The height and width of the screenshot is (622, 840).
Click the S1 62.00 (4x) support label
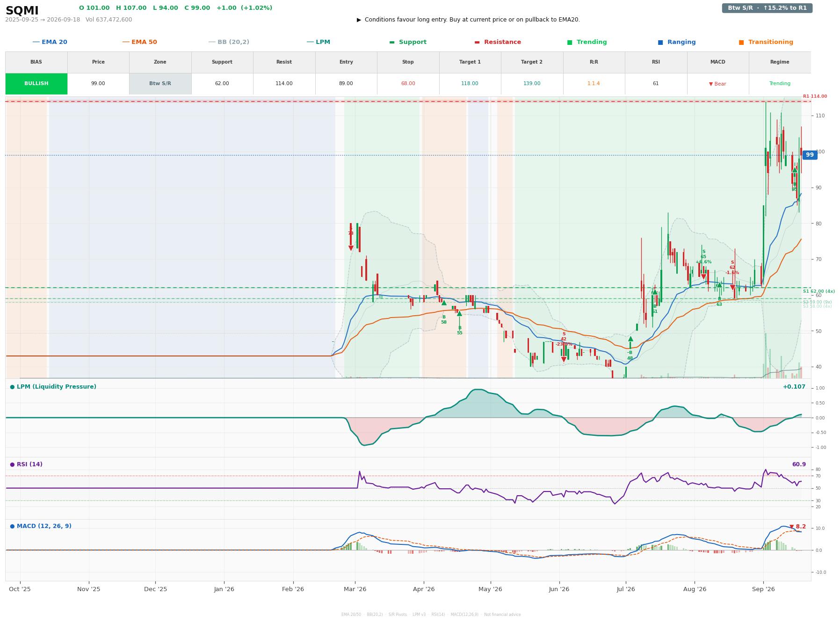coord(819,291)
